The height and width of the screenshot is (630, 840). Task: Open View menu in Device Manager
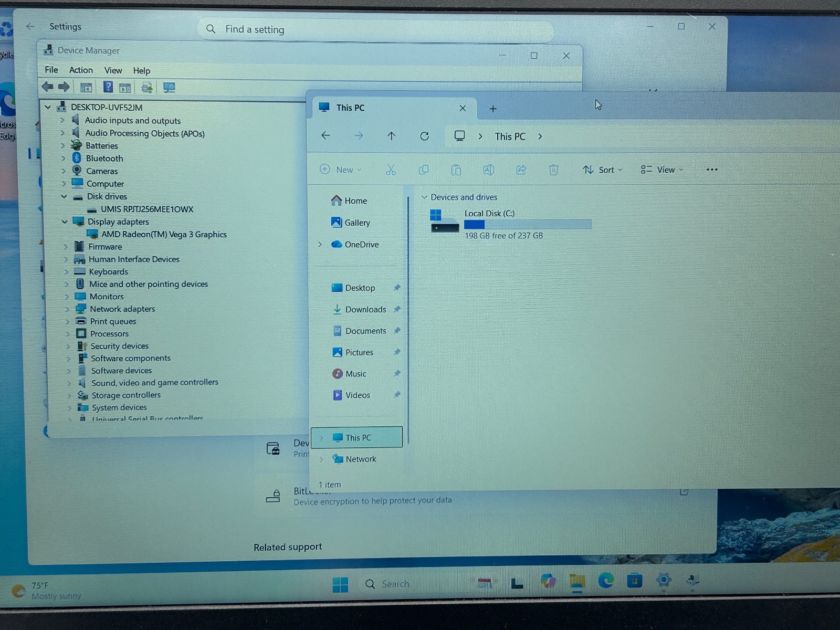(x=113, y=70)
